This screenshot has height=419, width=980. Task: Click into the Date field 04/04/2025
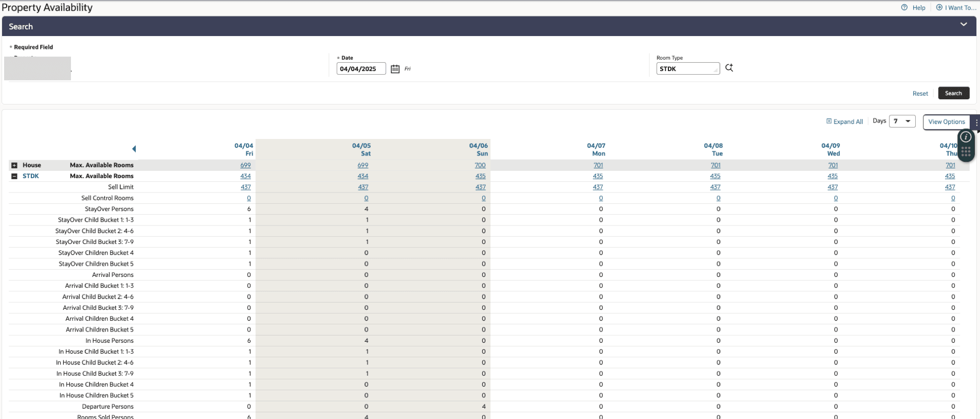click(x=361, y=69)
